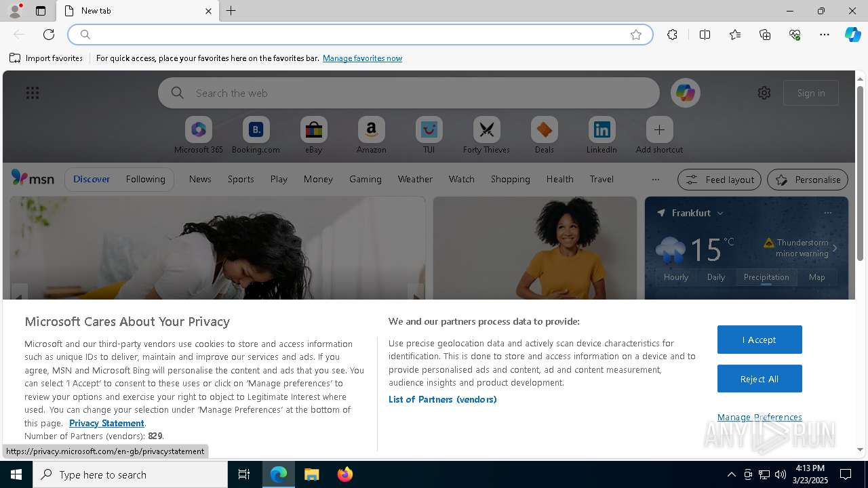Click the Sign in button
The height and width of the screenshot is (488, 868).
pyautogui.click(x=811, y=93)
